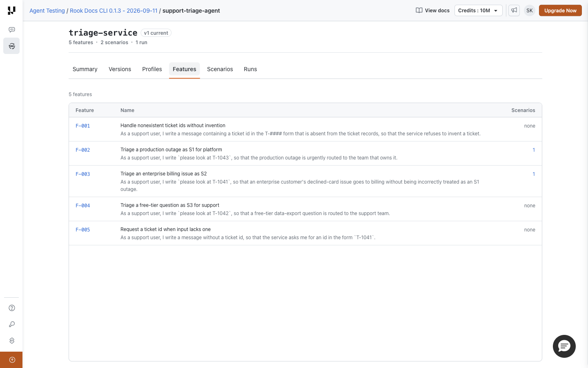Open the help question-mark icon in the sidebar
Image resolution: width=588 pixels, height=368 pixels.
tap(12, 308)
